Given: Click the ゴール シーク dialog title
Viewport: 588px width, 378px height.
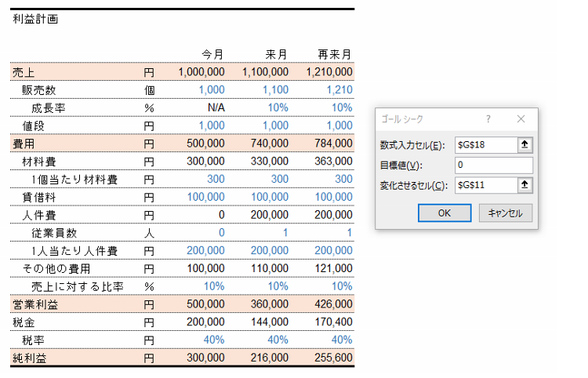Looking at the screenshot, I should click(x=402, y=119).
